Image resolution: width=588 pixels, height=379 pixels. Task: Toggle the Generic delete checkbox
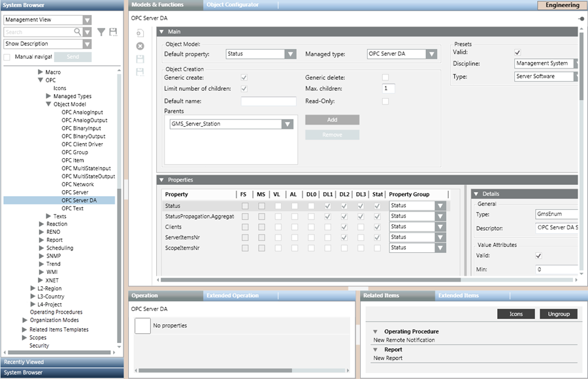[385, 78]
